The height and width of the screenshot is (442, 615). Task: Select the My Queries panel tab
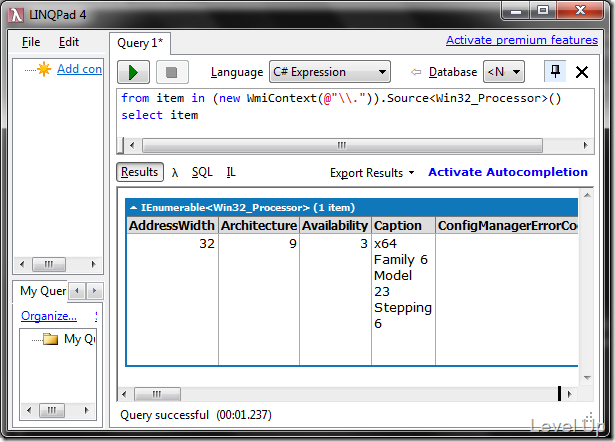coord(43,291)
